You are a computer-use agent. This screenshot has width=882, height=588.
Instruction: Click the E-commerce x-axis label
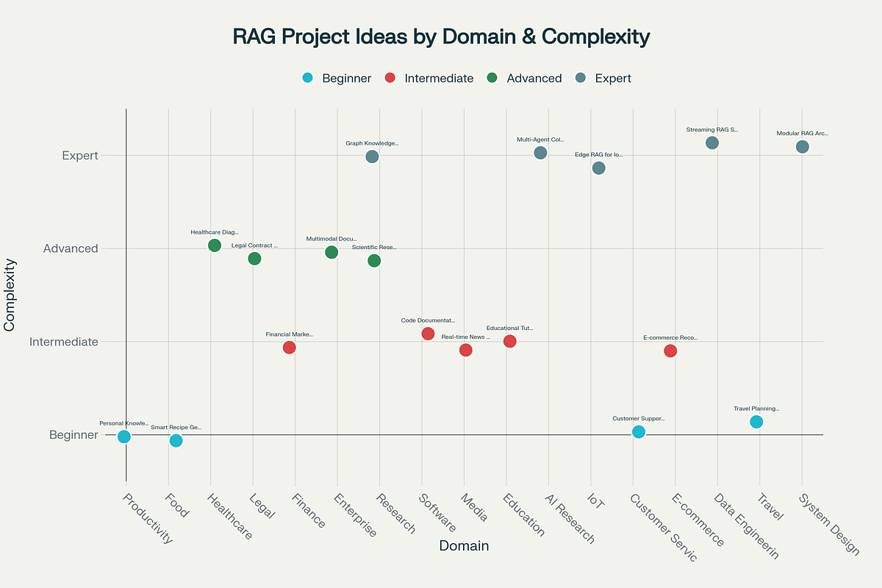pos(698,520)
